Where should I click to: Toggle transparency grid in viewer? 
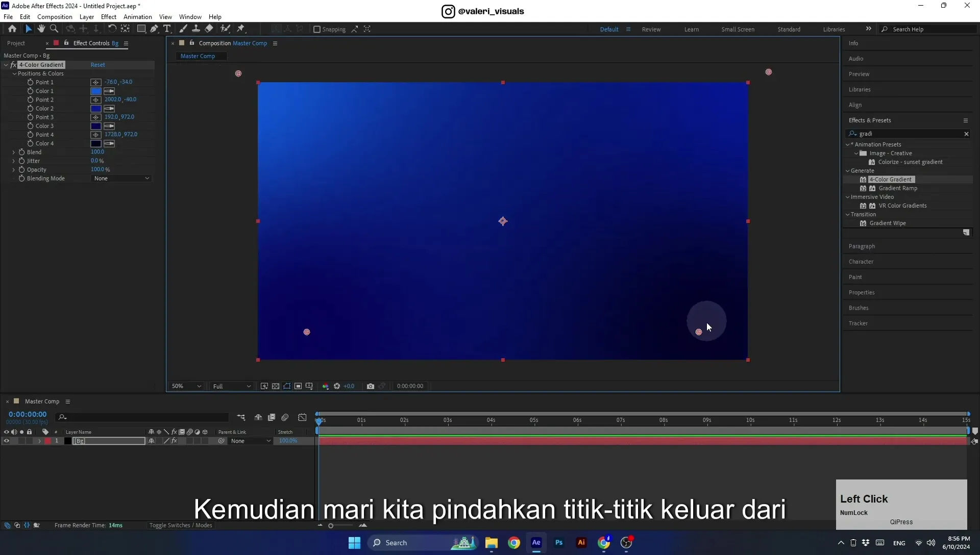point(276,386)
